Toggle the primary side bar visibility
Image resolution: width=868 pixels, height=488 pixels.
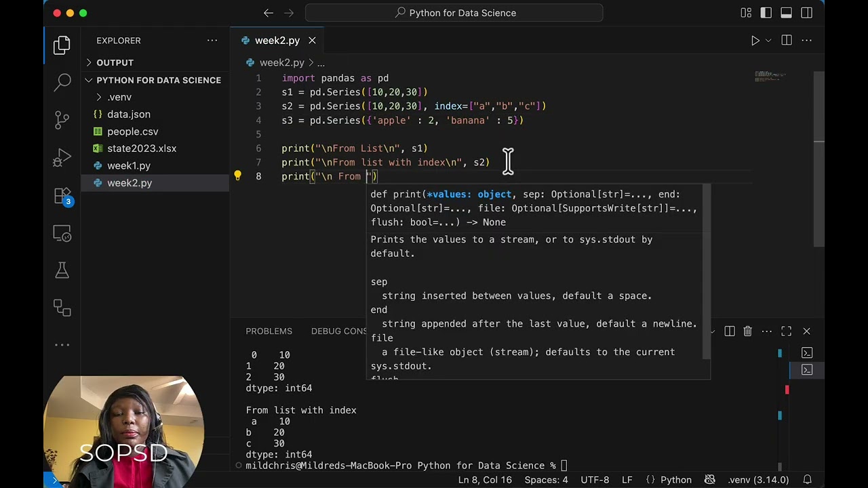pos(766,13)
